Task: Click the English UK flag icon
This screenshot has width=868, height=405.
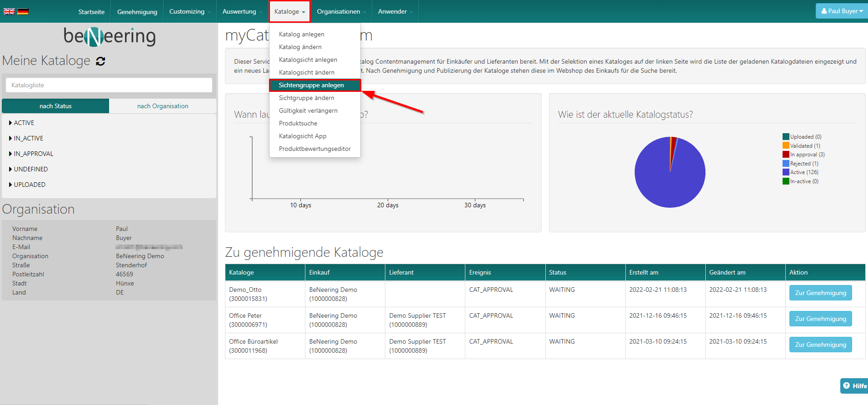Action: 9,11
